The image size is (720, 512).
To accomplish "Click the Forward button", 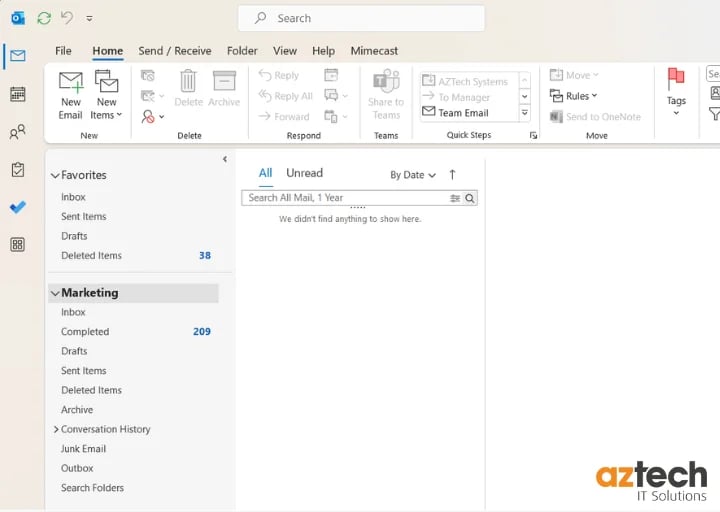I will pyautogui.click(x=284, y=117).
